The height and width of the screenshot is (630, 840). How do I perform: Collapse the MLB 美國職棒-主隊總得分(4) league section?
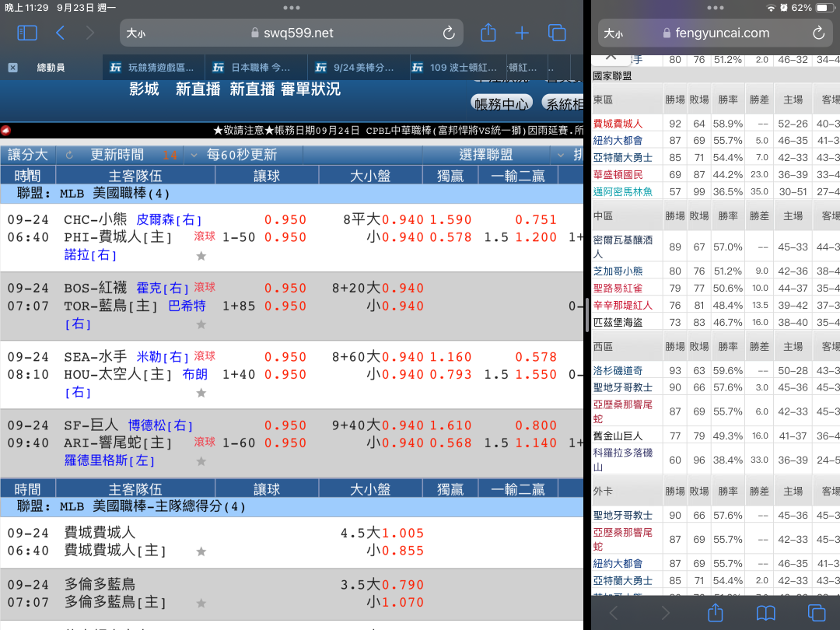click(x=292, y=506)
